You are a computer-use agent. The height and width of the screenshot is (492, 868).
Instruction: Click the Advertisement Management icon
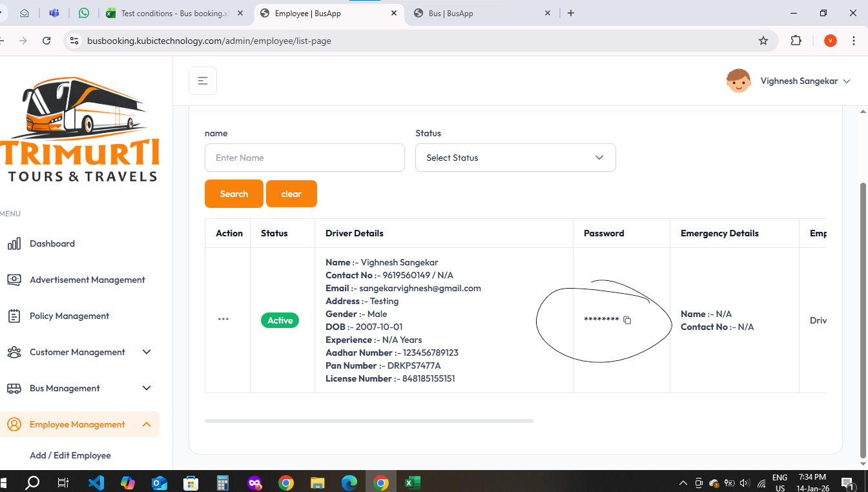(14, 280)
